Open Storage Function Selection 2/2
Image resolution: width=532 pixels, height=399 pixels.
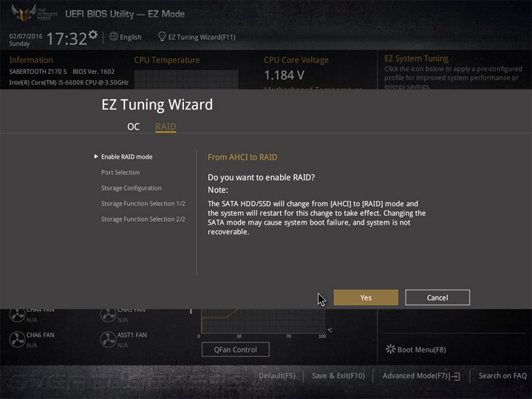click(x=143, y=219)
